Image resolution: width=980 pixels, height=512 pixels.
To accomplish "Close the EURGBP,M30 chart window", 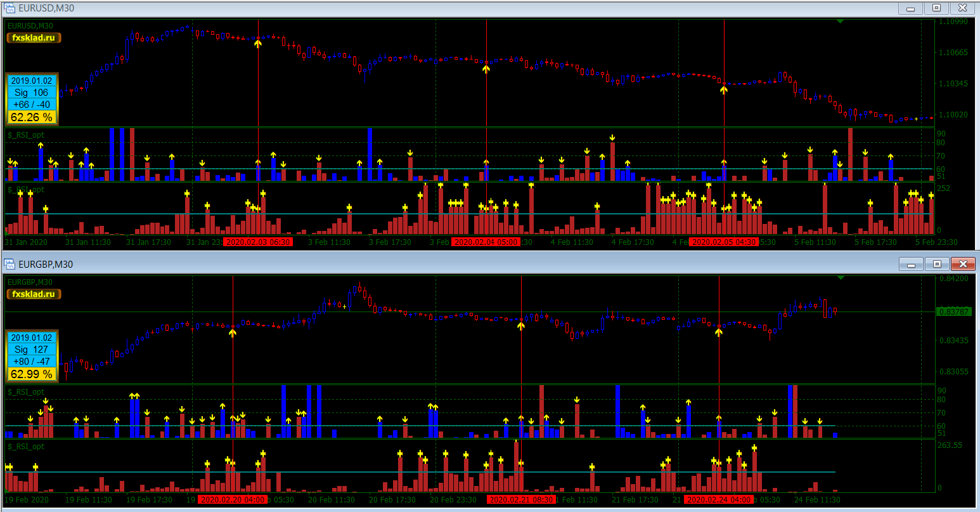I will (962, 264).
